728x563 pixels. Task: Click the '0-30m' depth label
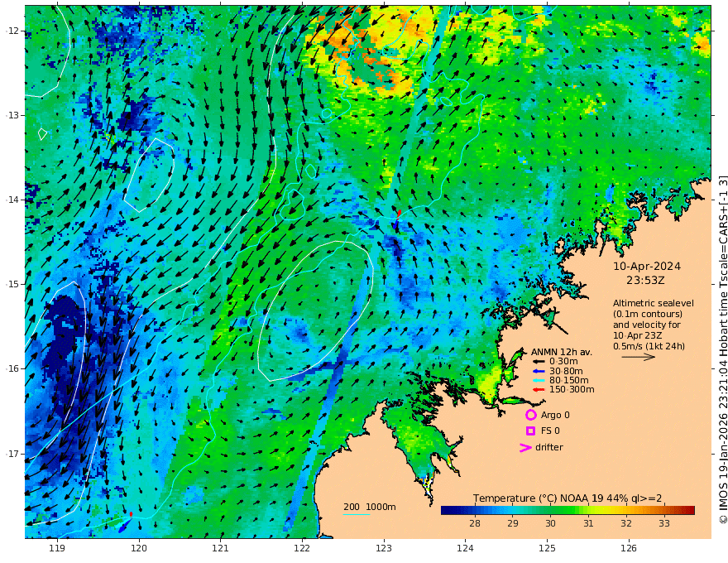[x=563, y=362]
